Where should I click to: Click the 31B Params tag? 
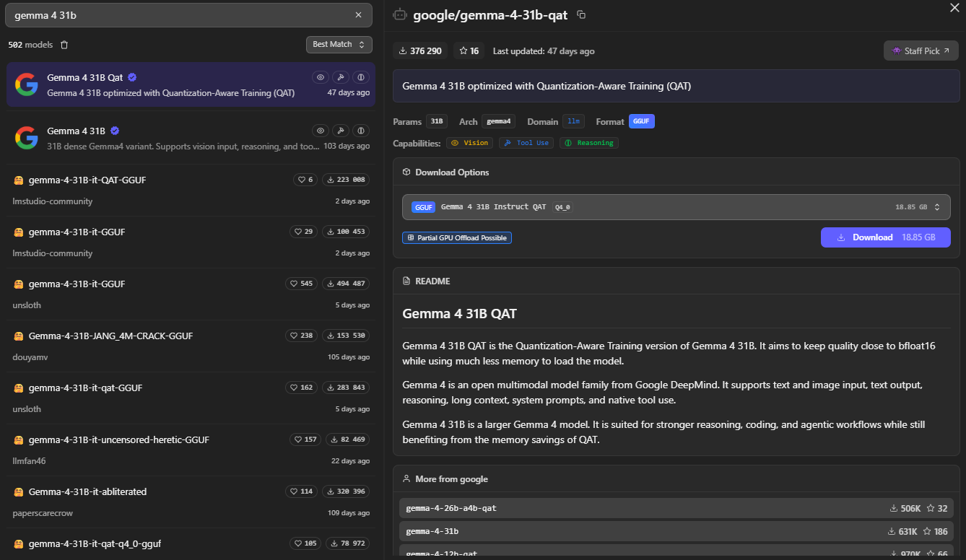[x=437, y=121]
